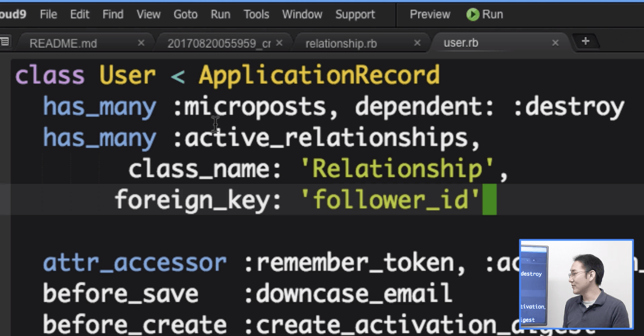Open the Run menu in menu bar

coord(220,14)
